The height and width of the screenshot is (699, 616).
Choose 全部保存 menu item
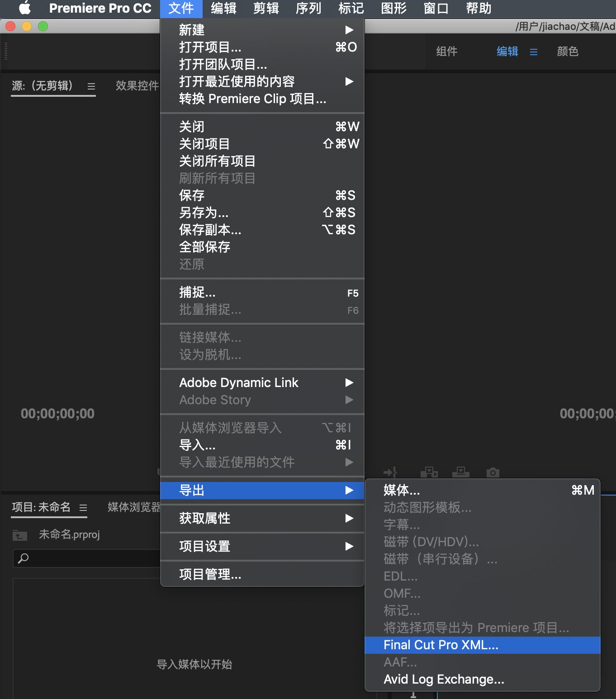coord(262,247)
